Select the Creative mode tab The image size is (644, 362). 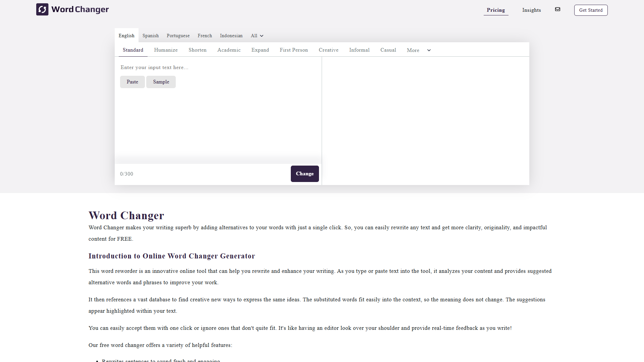tap(328, 50)
